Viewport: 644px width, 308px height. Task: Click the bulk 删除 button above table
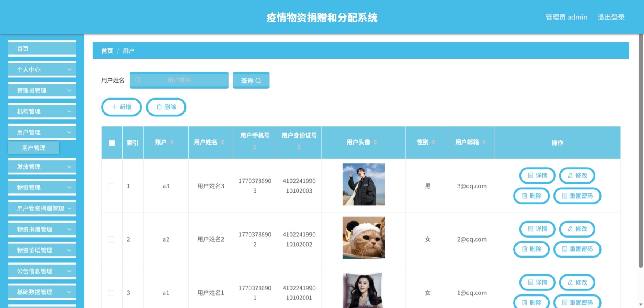166,107
